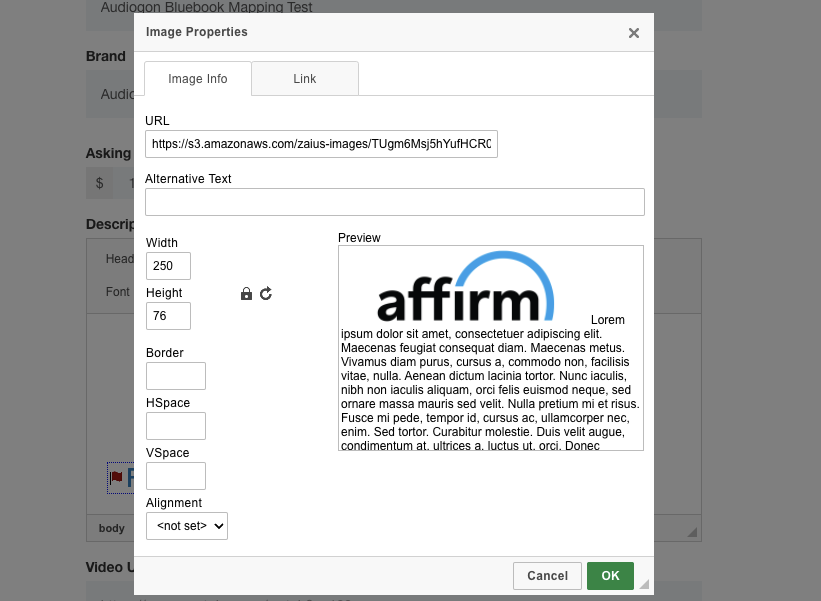Screen dimensions: 821x601
Task: Focus the Border input box
Action: pos(176,376)
